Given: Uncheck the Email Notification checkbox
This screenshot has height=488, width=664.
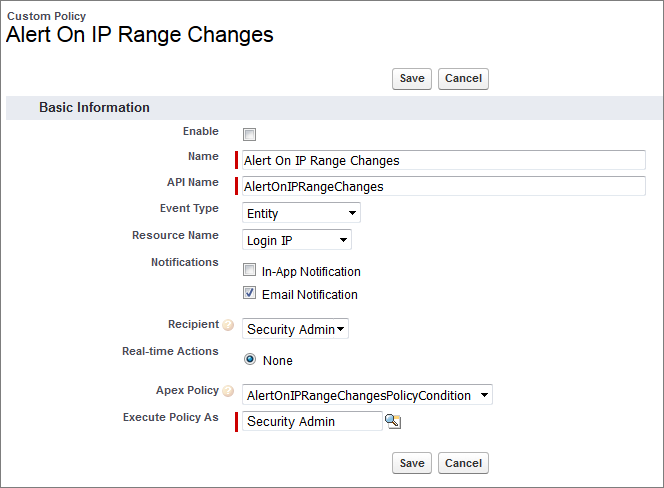Looking at the screenshot, I should 249,292.
